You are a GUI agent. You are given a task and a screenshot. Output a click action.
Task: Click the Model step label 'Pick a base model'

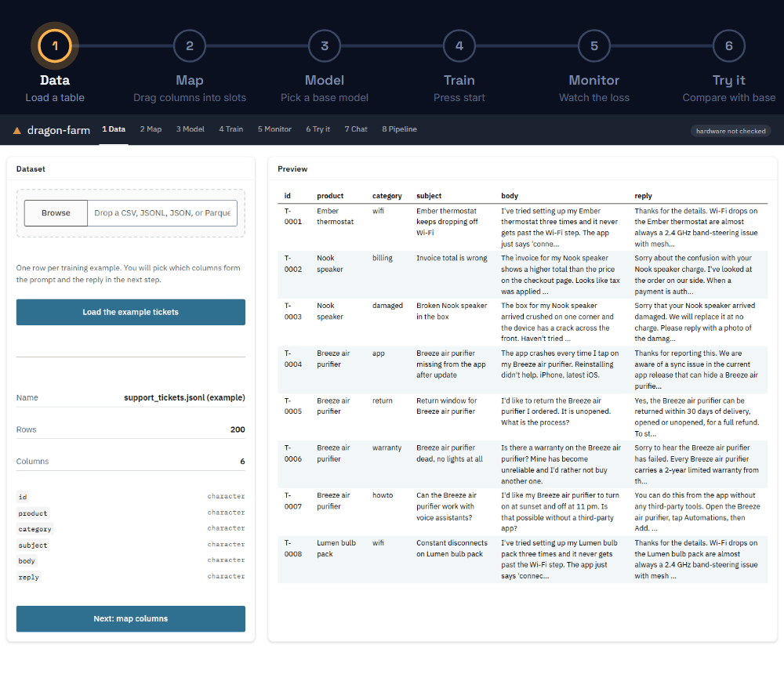point(325,97)
